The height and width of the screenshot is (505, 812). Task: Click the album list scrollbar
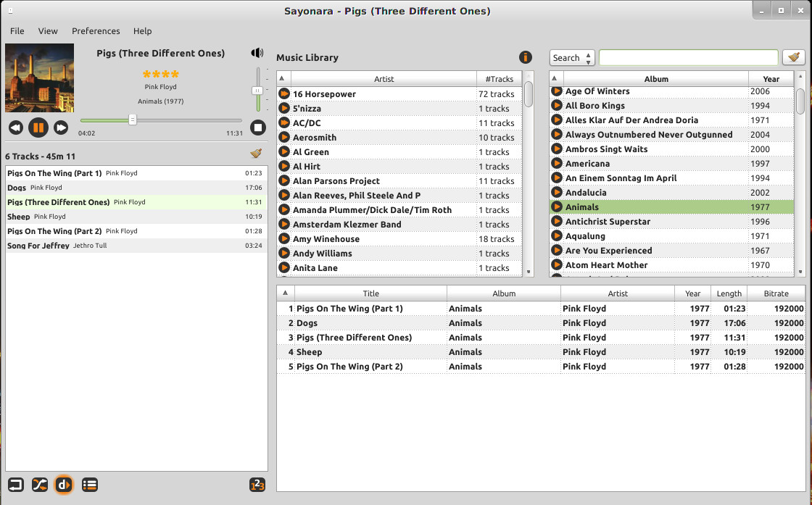(x=800, y=101)
